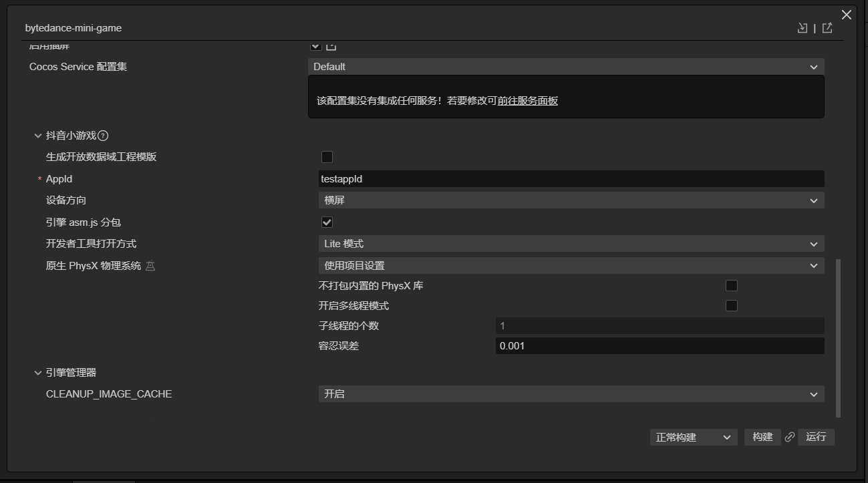This screenshot has height=483, width=868.
Task: Click the link icon between 构建 and 运行
Action: 790,437
